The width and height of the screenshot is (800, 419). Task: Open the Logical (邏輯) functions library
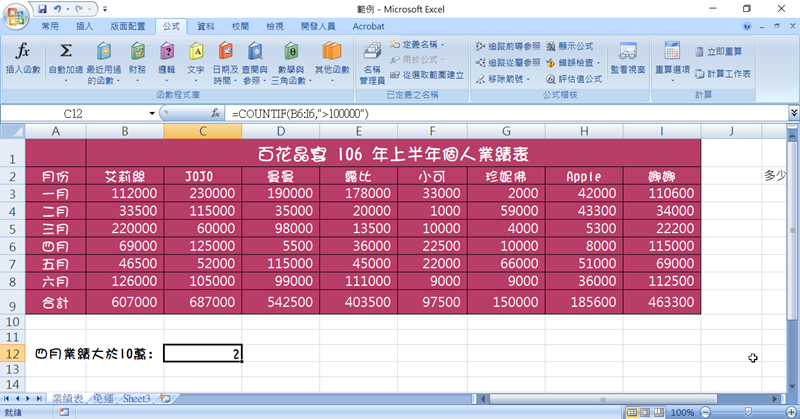167,62
